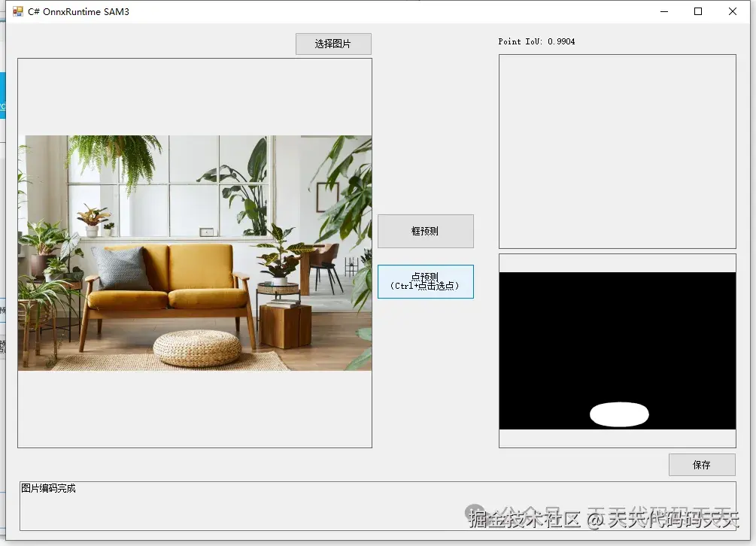Click the black-and-white mask result image

[617, 350]
